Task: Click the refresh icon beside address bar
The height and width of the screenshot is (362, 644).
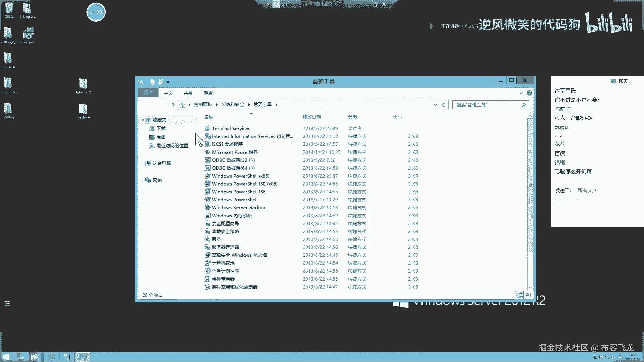Action: coord(444,105)
